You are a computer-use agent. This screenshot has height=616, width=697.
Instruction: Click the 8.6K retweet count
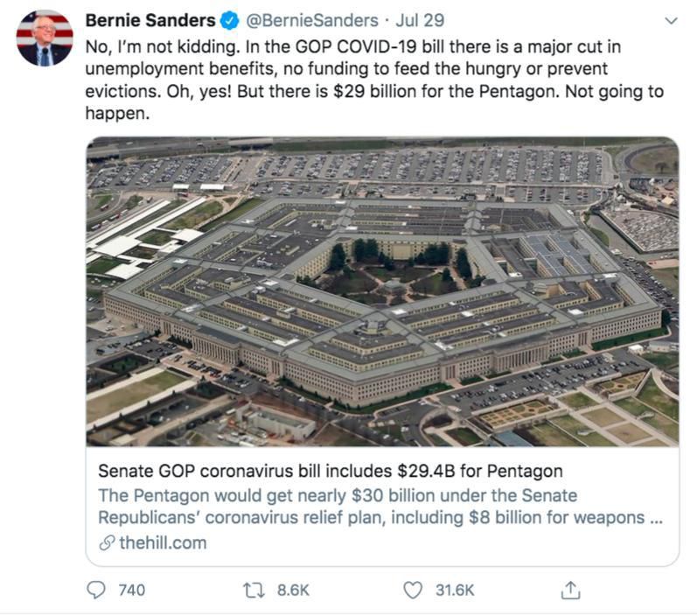293,590
